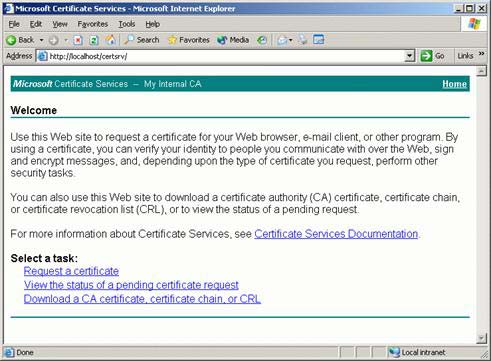Screen dimensions: 491x361
Task: Click the Done status bar page icon
Action: (x=9, y=352)
